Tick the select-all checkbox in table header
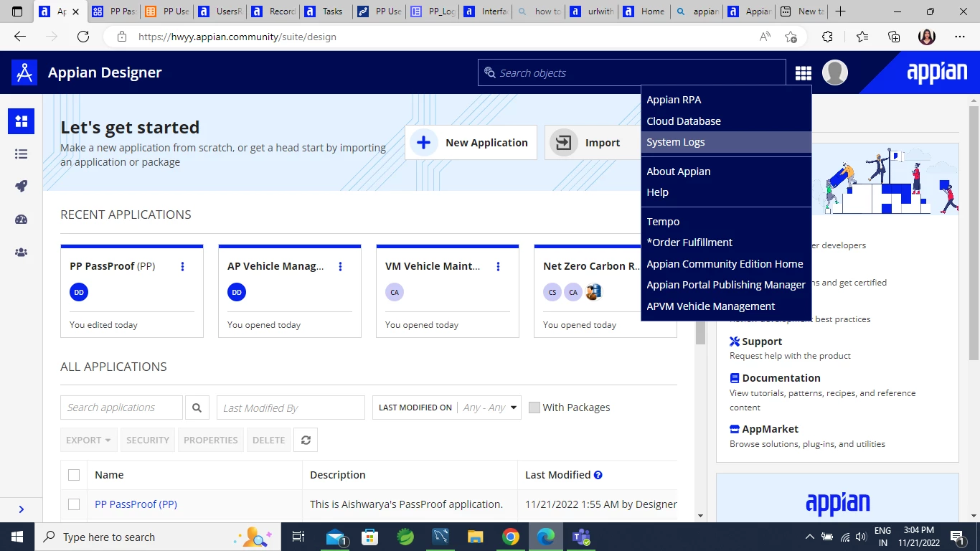The height and width of the screenshot is (551, 980). 74,475
